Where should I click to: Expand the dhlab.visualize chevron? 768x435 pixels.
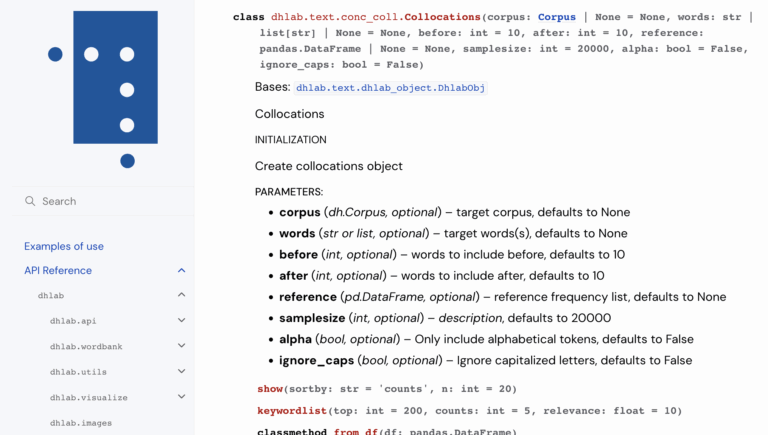pos(181,397)
